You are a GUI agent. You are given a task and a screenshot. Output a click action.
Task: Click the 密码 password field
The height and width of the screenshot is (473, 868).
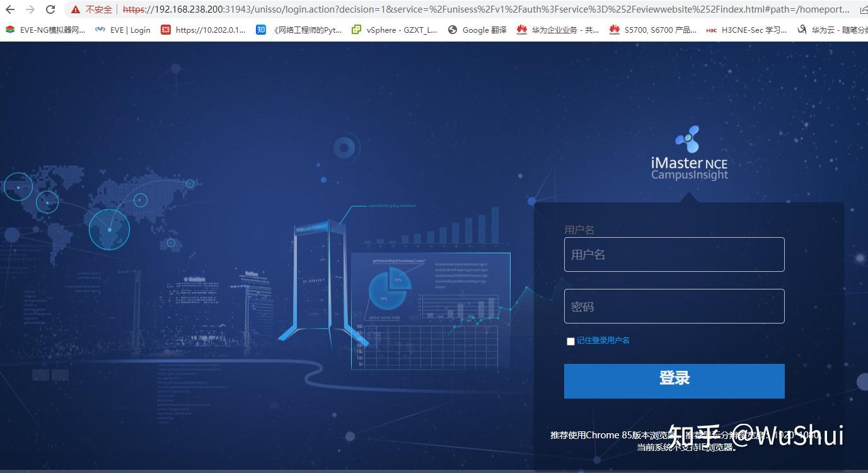[673, 306]
